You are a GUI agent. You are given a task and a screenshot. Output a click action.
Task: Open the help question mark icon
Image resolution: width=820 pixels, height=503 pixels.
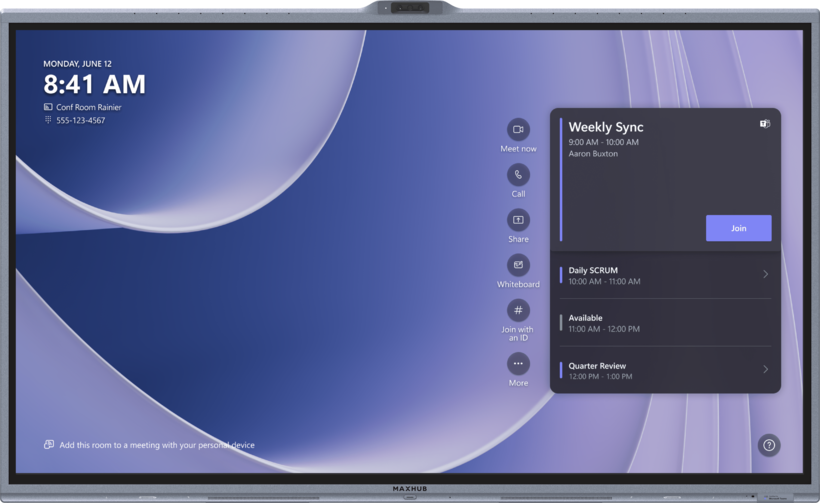tap(769, 445)
